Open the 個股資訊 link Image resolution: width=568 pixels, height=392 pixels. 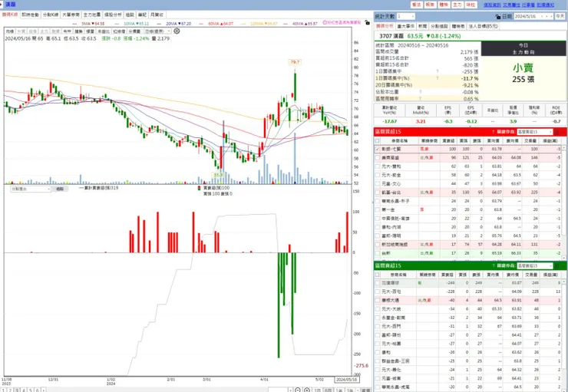coord(492,5)
